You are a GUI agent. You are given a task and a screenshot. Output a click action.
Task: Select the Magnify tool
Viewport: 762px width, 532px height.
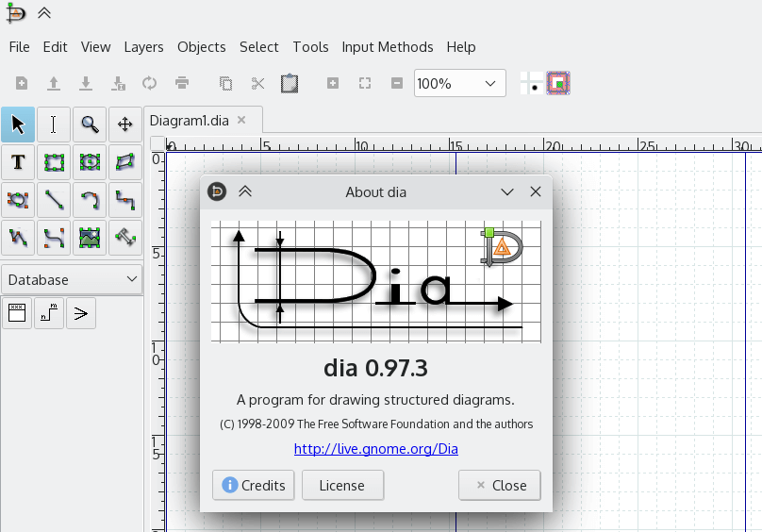90,125
